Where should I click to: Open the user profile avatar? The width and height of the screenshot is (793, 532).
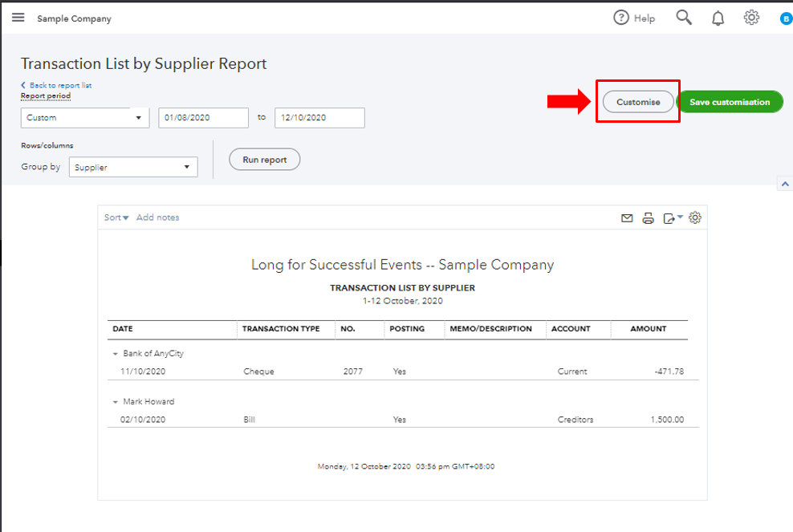(x=786, y=18)
